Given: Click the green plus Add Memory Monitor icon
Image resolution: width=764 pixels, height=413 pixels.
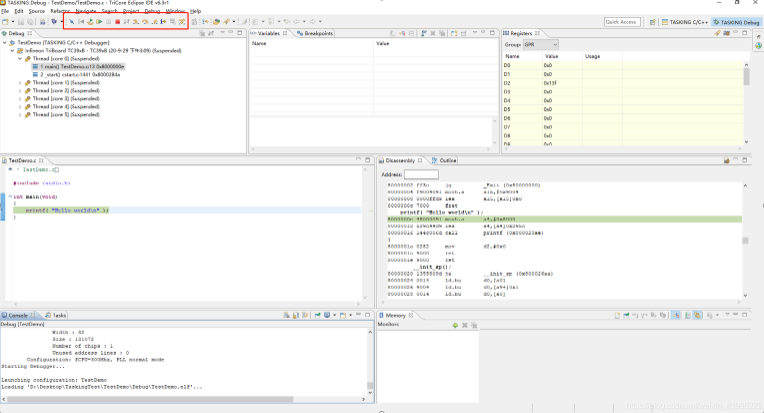Looking at the screenshot, I should [x=455, y=324].
